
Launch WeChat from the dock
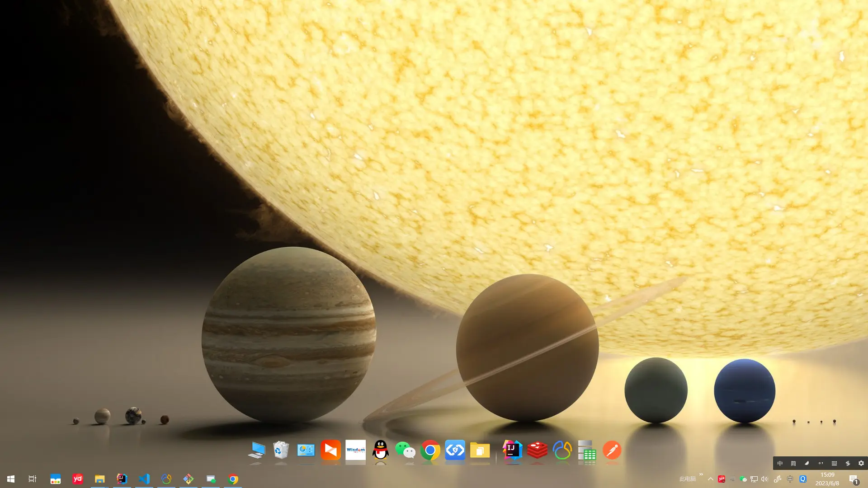click(x=405, y=450)
